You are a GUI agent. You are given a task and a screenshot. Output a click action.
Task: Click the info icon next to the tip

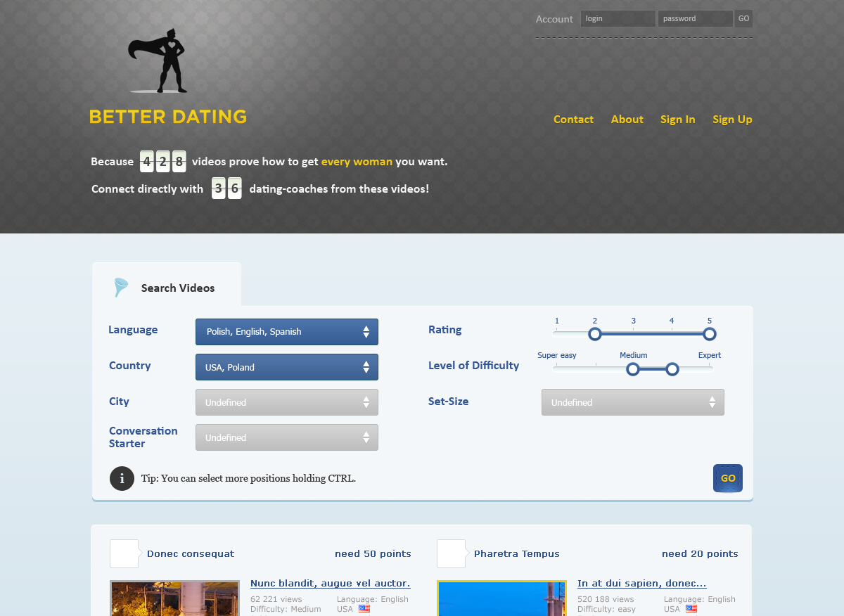(x=122, y=478)
